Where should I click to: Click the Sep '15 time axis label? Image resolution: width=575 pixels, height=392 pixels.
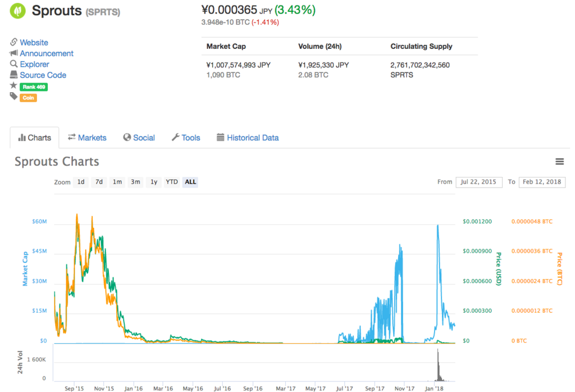click(74, 388)
